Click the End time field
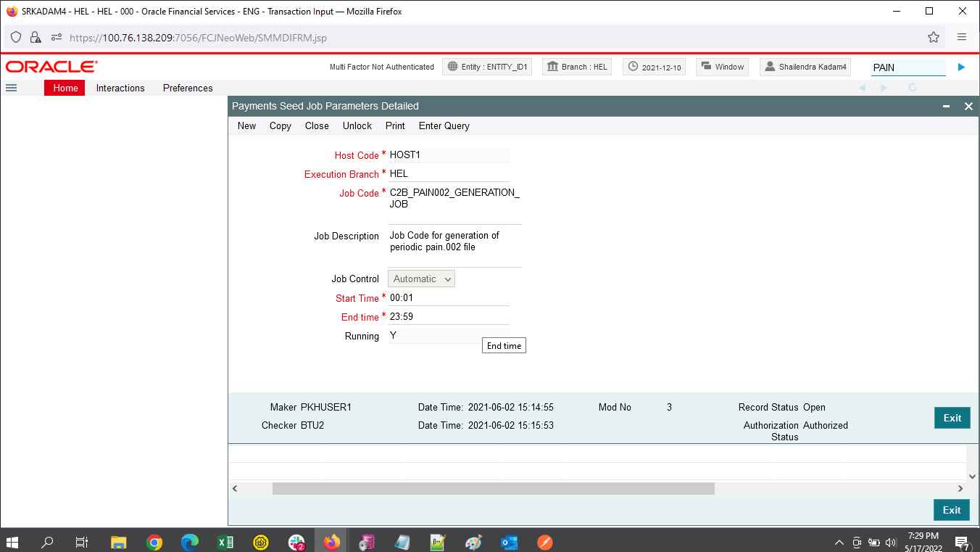The width and height of the screenshot is (980, 552). point(449,316)
